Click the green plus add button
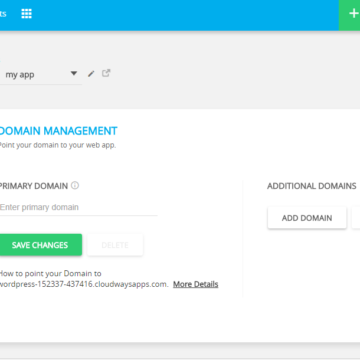Image resolution: width=360 pixels, height=360 pixels. point(350,14)
